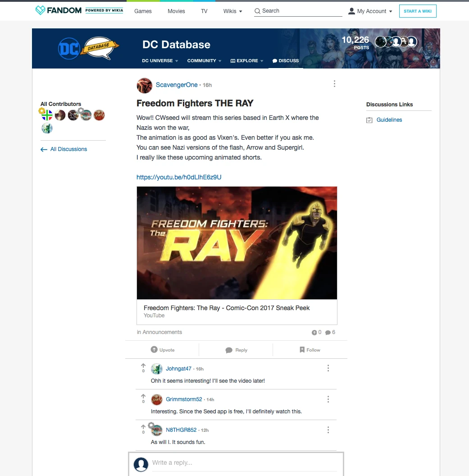Open the Games menu item
Image resolution: width=469 pixels, height=476 pixels.
tap(143, 11)
